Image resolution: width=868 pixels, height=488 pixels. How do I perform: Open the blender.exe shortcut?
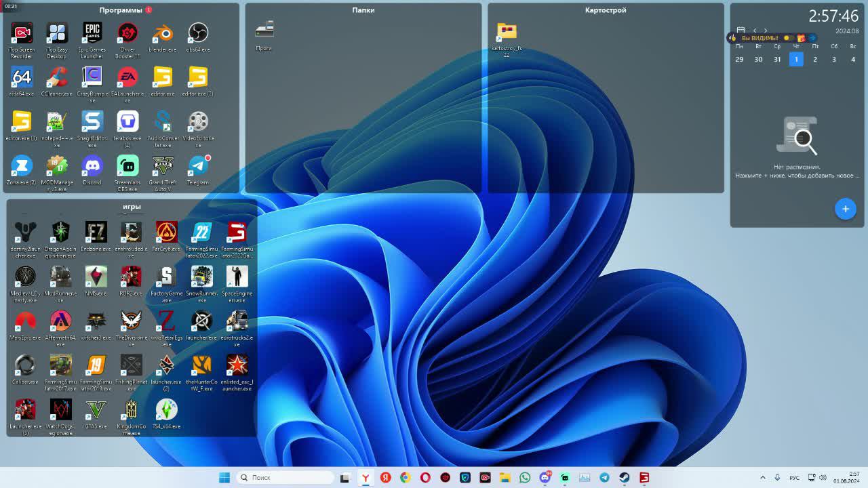pyautogui.click(x=163, y=37)
